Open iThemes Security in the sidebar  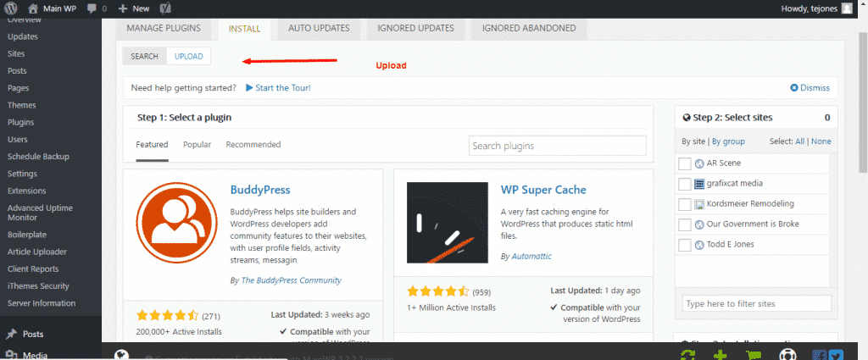(38, 286)
